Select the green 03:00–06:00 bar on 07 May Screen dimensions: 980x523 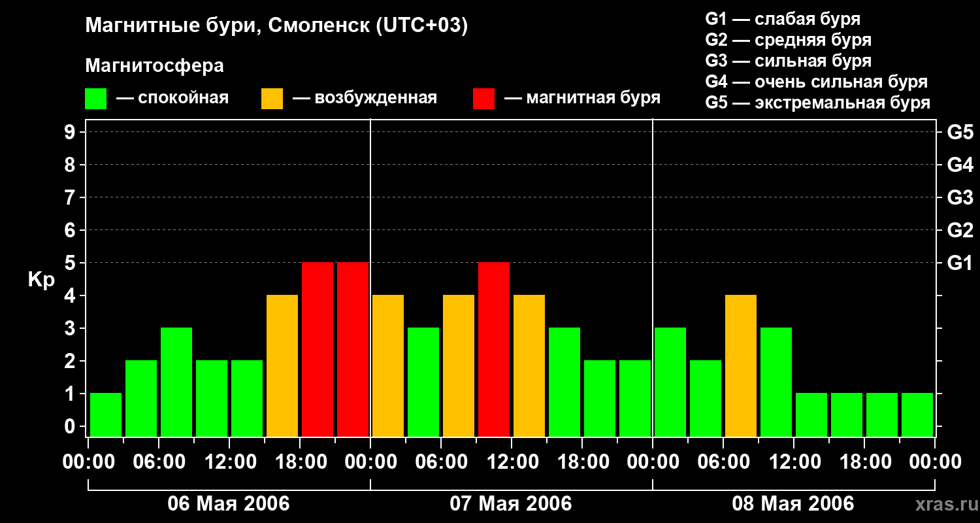point(423,382)
